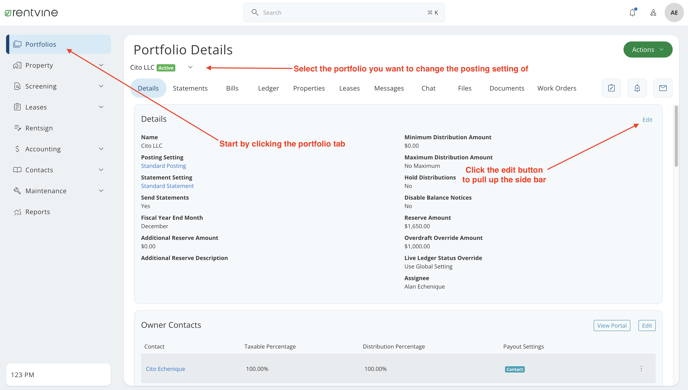The height and width of the screenshot is (390, 688).
Task: Open Reports from the sidebar
Action: [x=37, y=211]
